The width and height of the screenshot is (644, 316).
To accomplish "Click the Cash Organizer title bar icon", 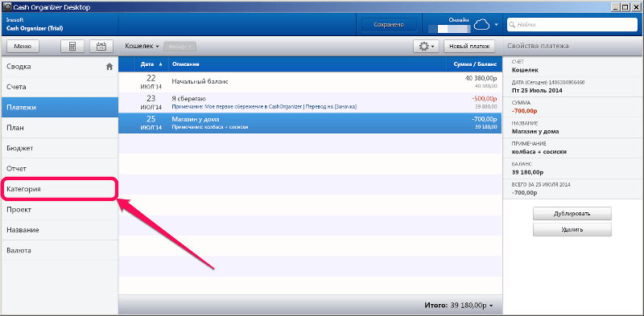I will (x=6, y=7).
